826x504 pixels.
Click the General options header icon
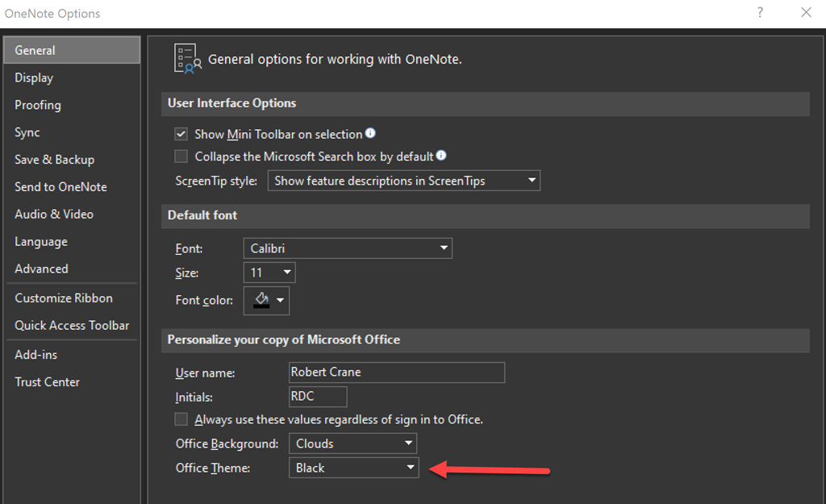click(x=187, y=60)
